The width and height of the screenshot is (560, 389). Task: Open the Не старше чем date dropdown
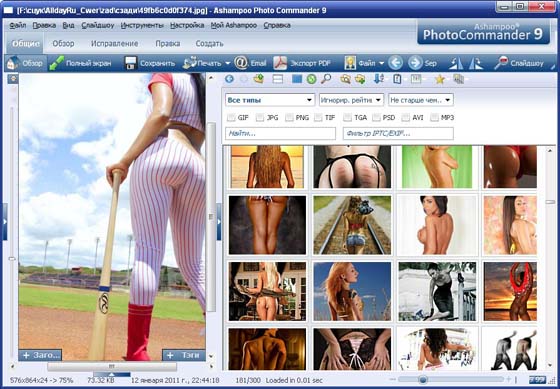[421, 100]
